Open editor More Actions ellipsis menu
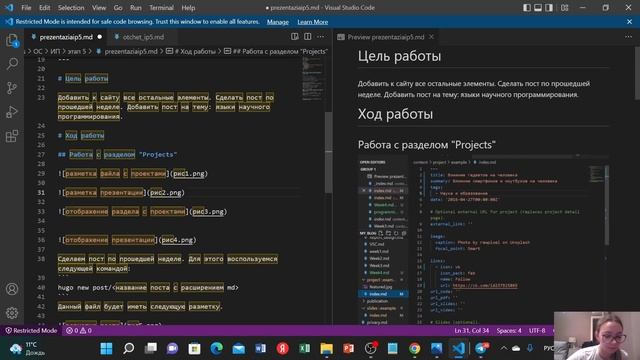This screenshot has height=360, width=640. point(321,37)
